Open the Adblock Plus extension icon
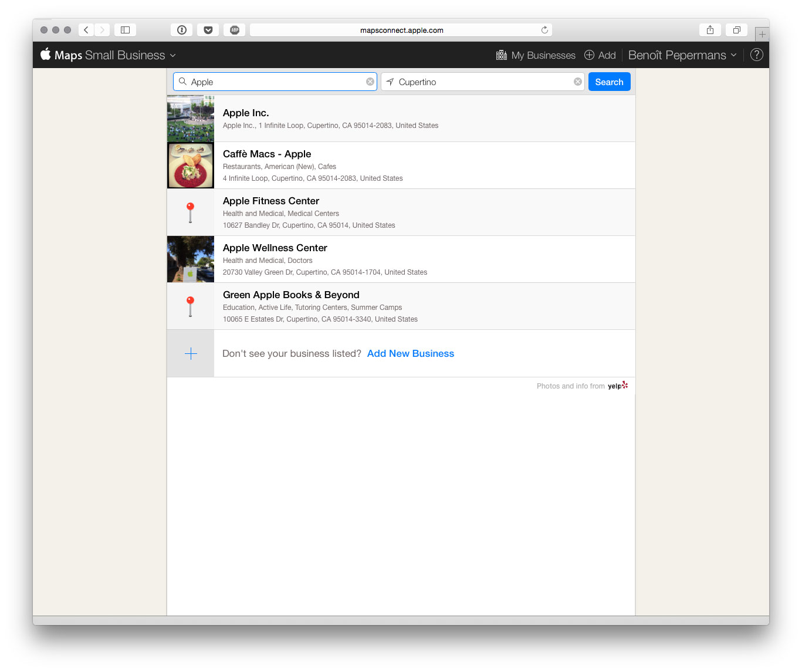802x672 pixels. click(x=235, y=30)
